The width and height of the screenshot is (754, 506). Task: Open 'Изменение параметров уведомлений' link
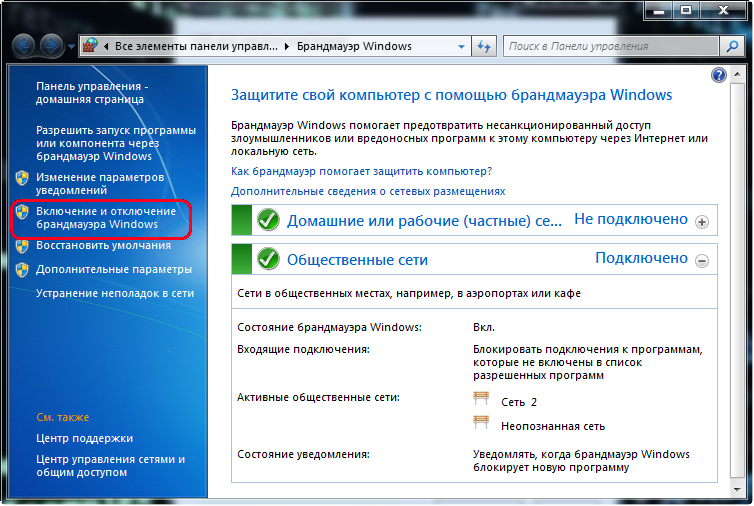[100, 183]
